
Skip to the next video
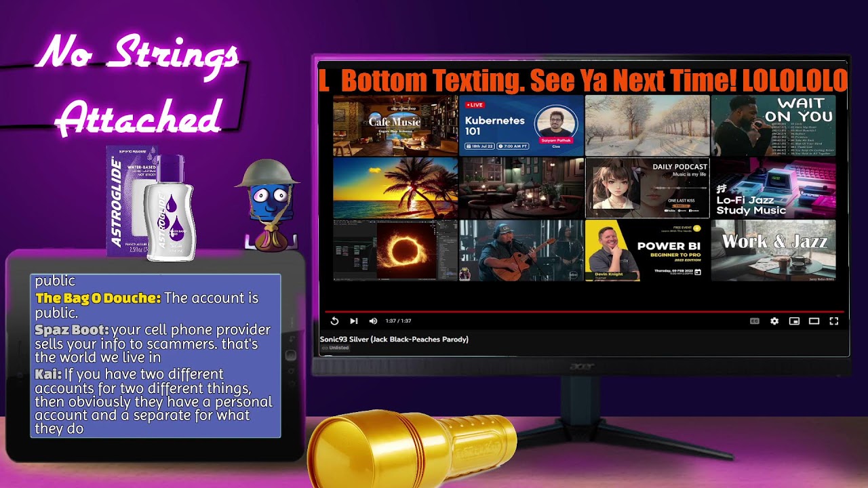353,321
